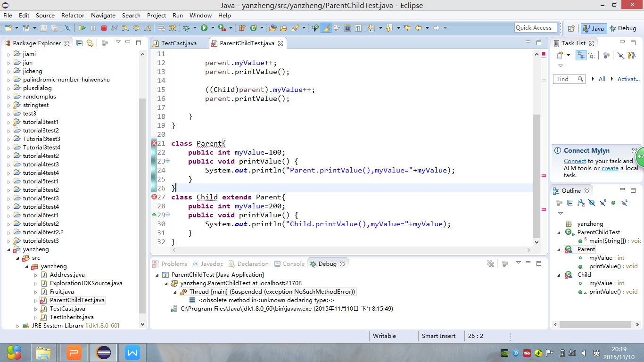Collapse all in Package Explorer
Viewport: 644px width, 362px height.
coord(79,43)
